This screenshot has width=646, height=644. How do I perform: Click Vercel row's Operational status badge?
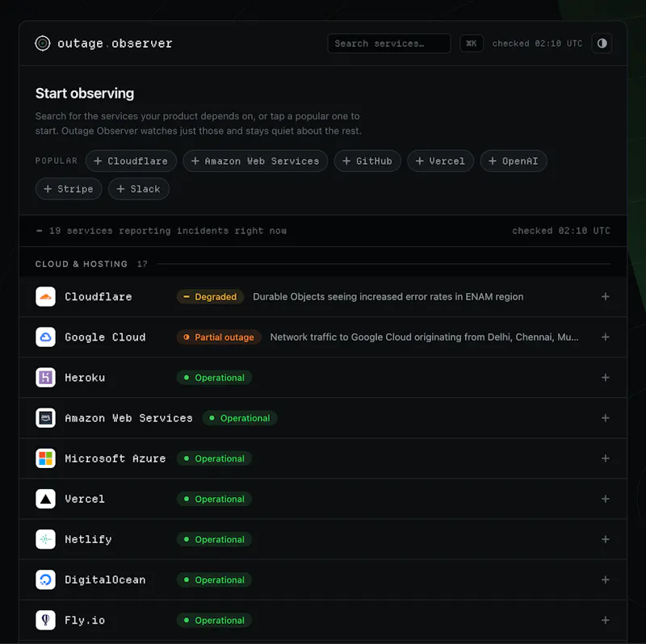tap(214, 499)
